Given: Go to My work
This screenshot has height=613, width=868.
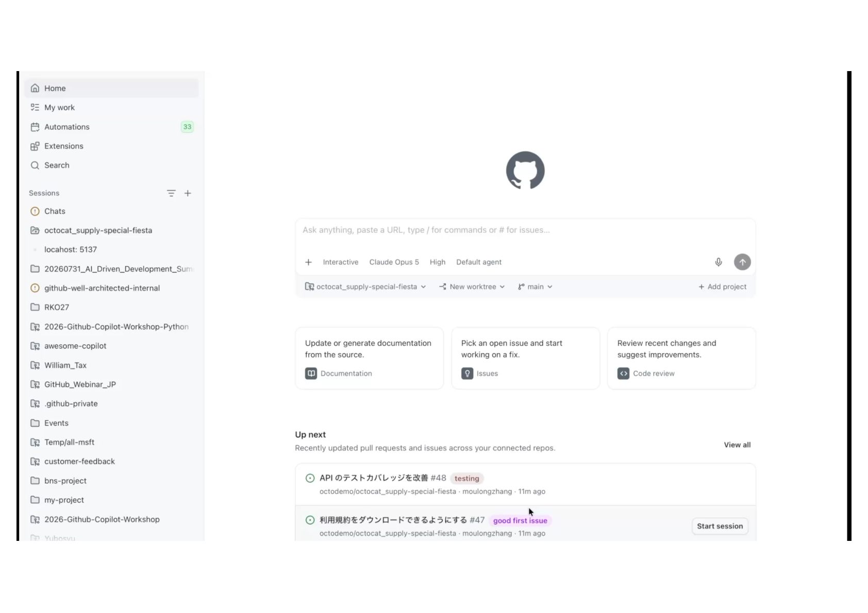Looking at the screenshot, I should tap(111, 107).
